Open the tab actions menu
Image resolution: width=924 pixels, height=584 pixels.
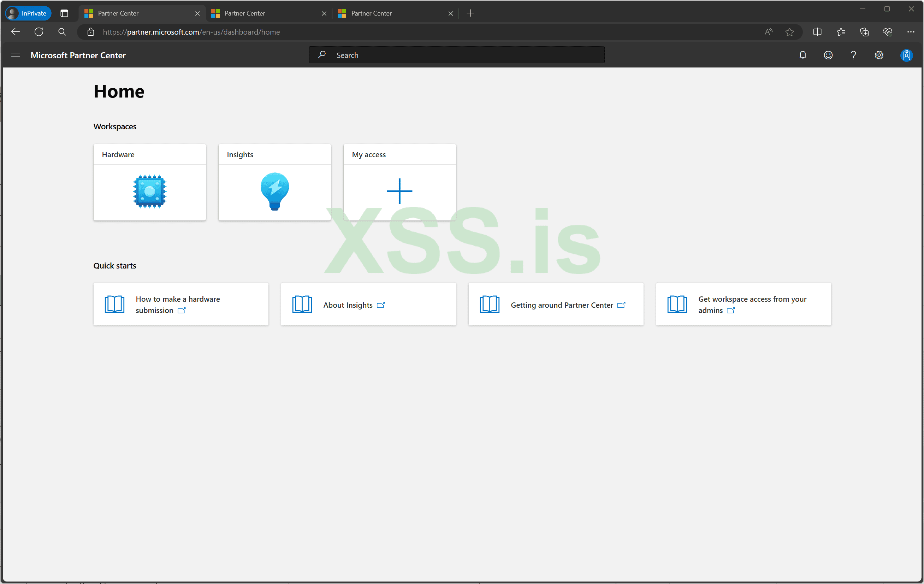(64, 13)
